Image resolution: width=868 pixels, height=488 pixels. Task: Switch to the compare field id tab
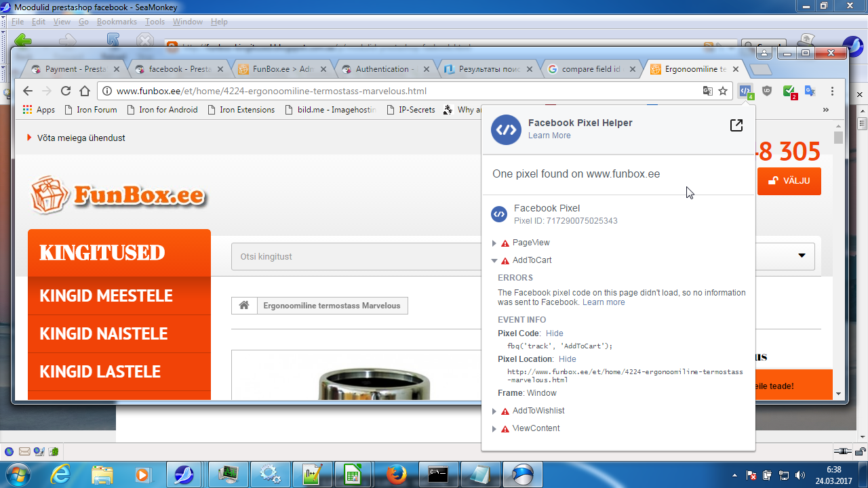592,69
